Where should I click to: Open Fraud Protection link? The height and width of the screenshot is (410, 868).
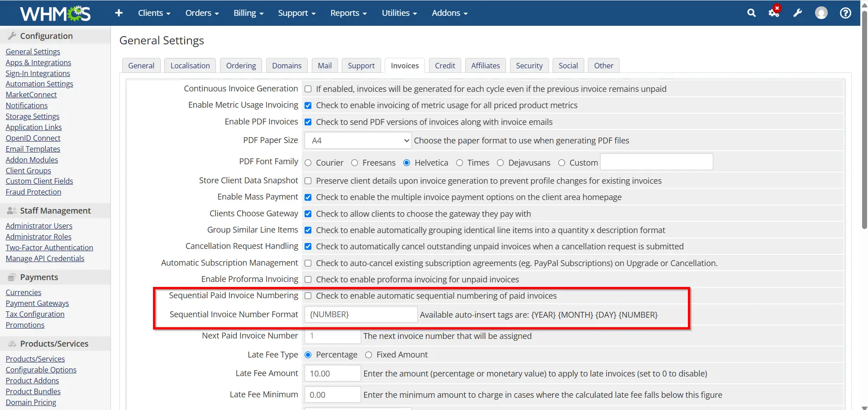(33, 192)
